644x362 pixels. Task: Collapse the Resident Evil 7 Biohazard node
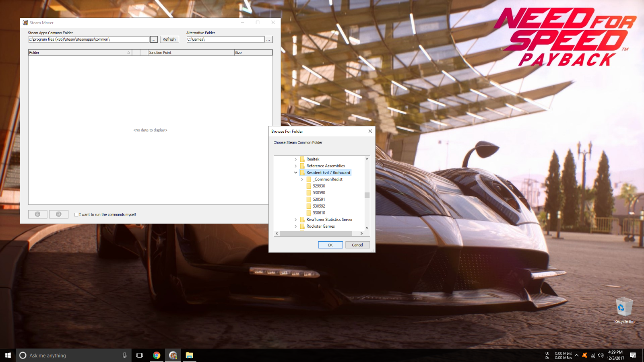[296, 173]
